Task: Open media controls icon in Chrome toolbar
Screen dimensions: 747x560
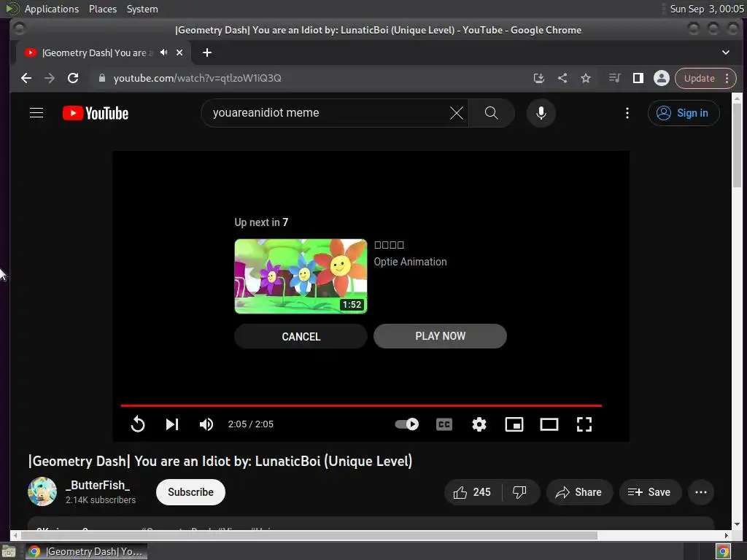Action: click(614, 78)
